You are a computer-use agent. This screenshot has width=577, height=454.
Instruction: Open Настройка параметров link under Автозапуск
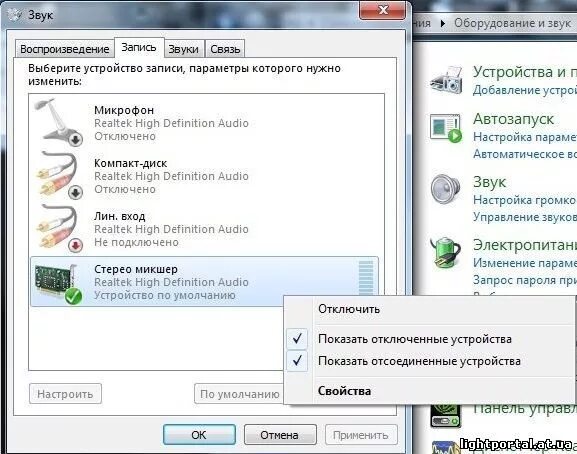525,137
